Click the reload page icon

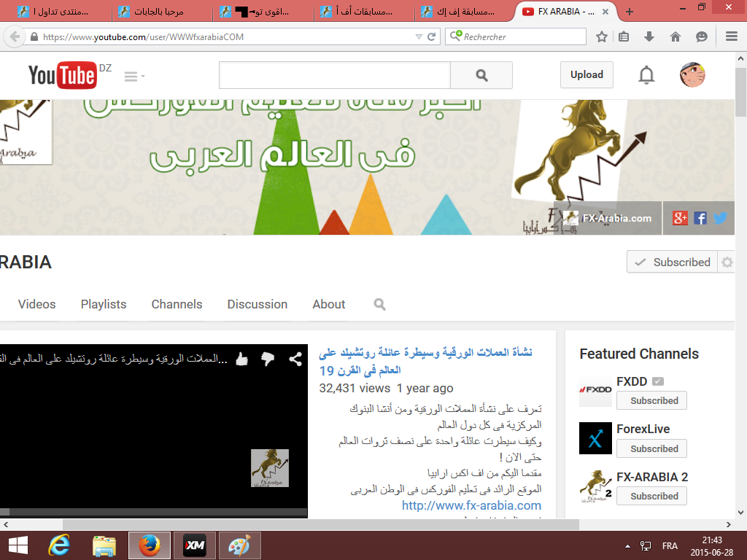tap(432, 36)
